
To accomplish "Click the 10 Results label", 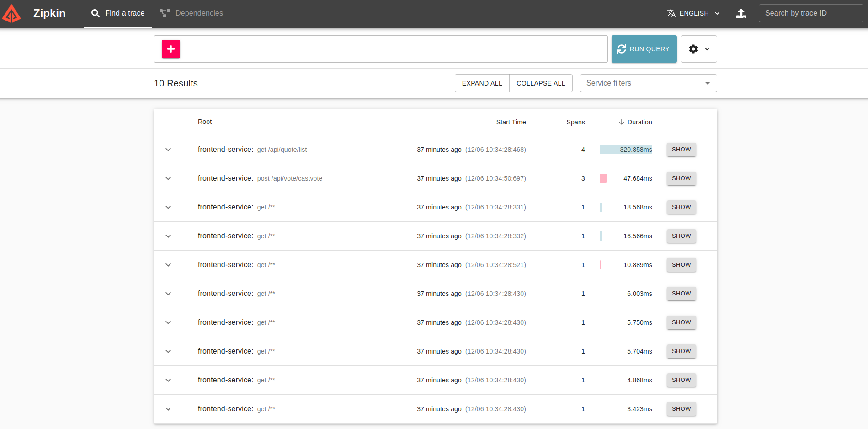I will pos(176,83).
